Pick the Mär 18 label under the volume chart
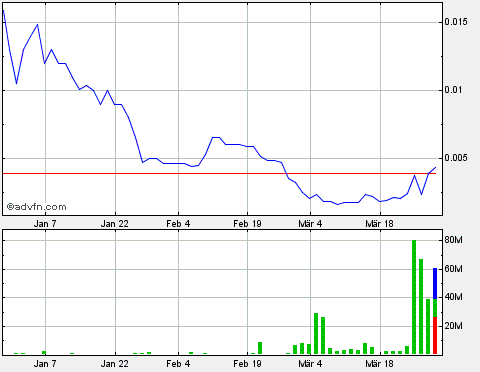The image size is (480, 372). pyautogui.click(x=379, y=364)
